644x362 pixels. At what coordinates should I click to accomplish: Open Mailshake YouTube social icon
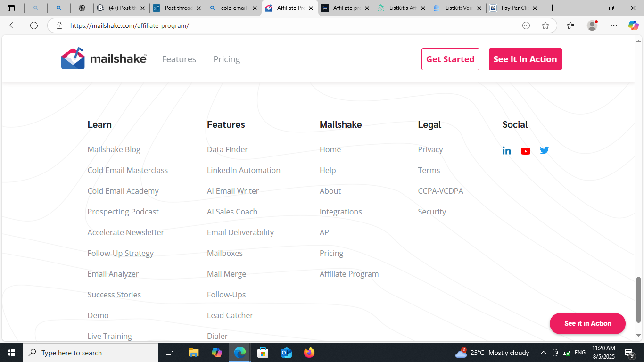click(x=526, y=151)
